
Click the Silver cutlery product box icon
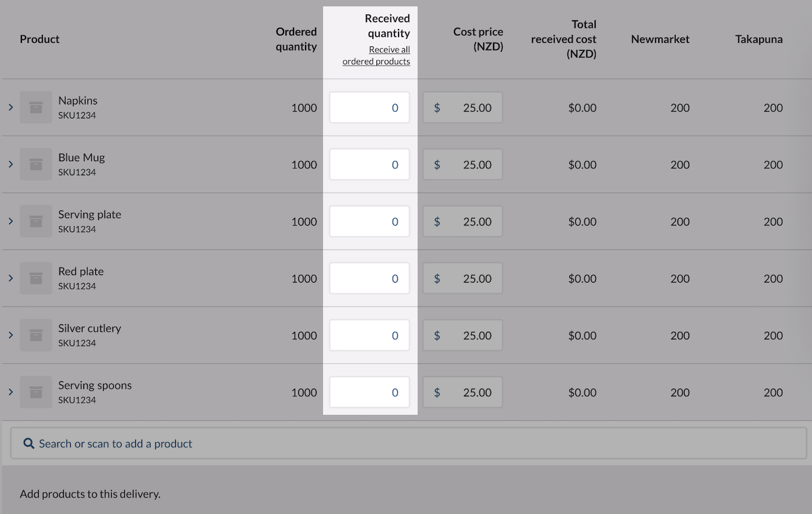36,335
